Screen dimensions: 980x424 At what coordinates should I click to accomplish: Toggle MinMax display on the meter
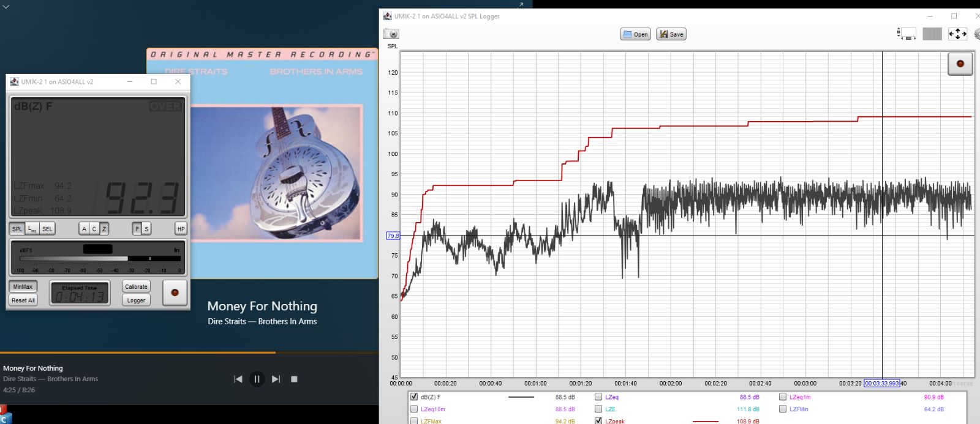tap(23, 286)
